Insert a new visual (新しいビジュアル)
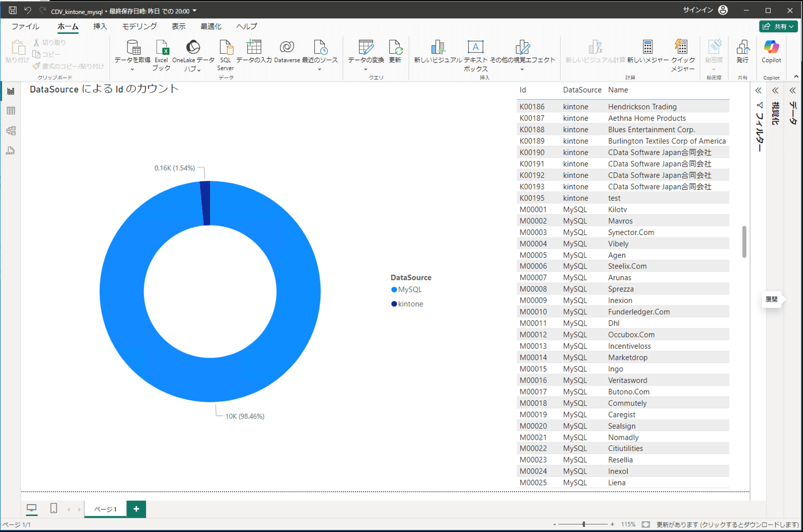 (x=438, y=51)
